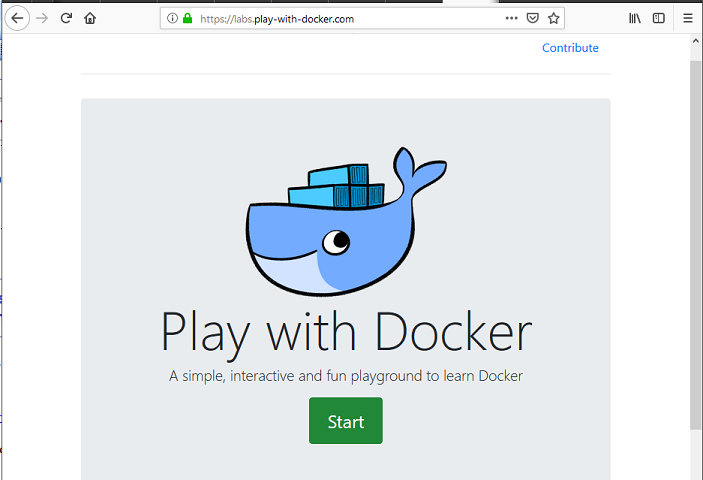Screen dimensions: 703x480
Task: Click the playground to learn Docker tagline
Action: [x=346, y=376]
